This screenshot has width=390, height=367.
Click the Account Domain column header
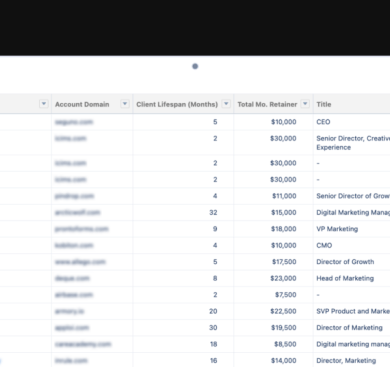[82, 104]
